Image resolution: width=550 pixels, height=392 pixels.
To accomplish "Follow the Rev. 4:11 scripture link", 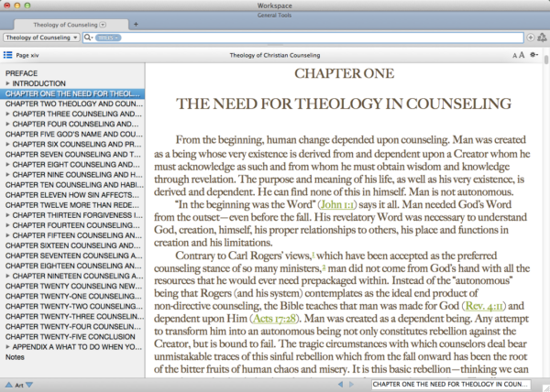I will (484, 306).
